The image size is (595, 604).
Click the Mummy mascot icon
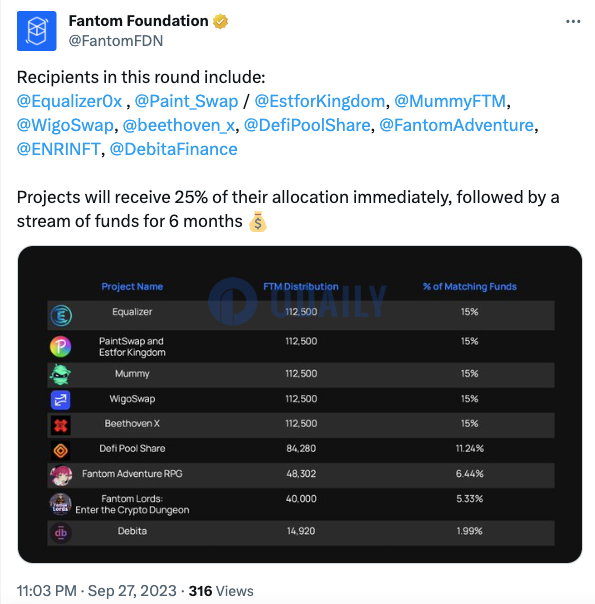(60, 374)
